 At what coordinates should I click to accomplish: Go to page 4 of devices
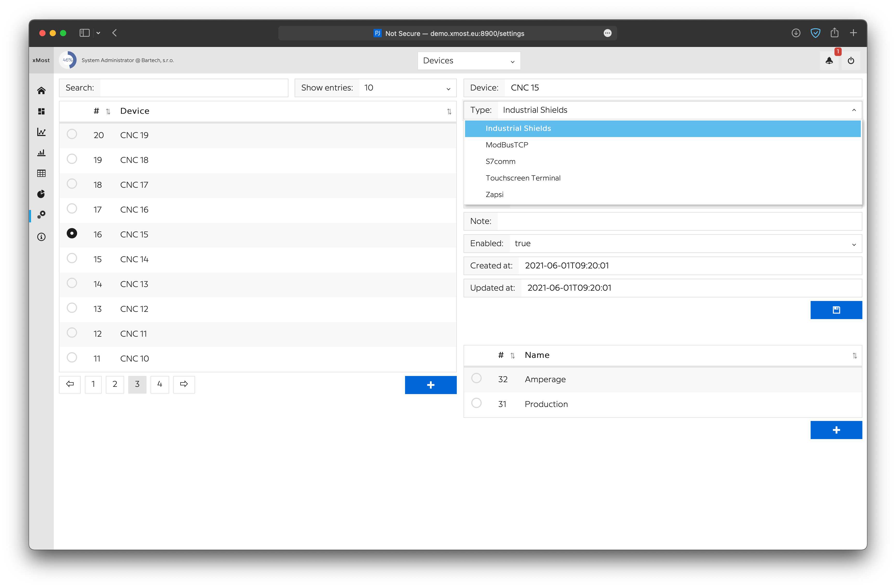point(160,384)
